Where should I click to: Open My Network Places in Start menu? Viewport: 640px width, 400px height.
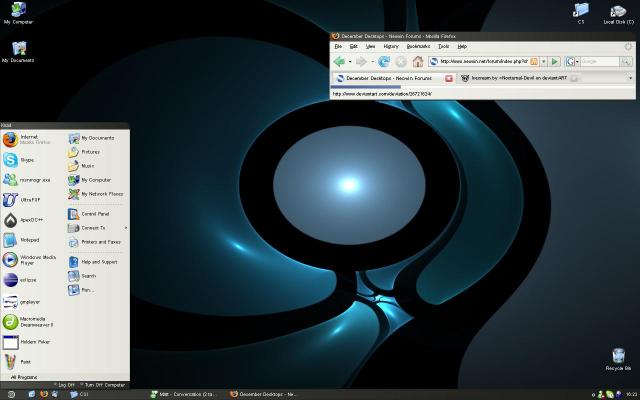click(96, 194)
